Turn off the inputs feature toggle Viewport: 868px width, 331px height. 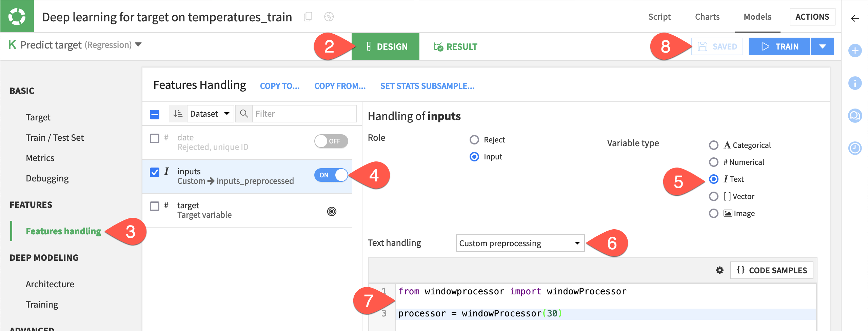pyautogui.click(x=331, y=175)
